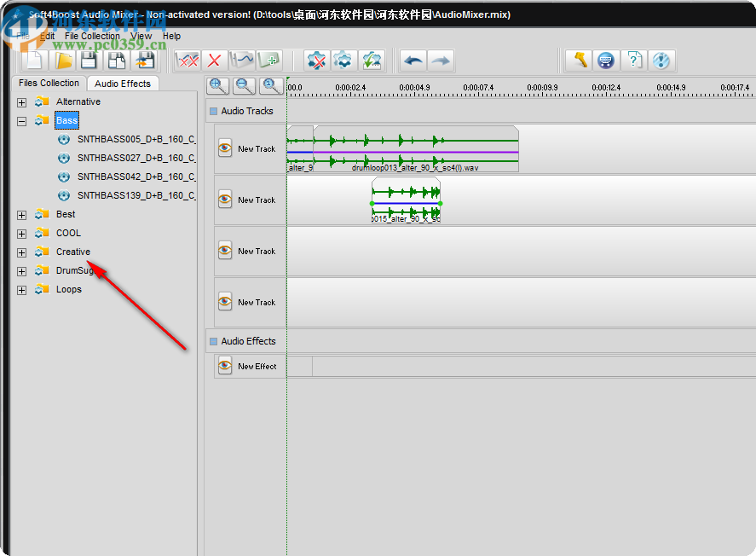Select the SNTHBASS139_D+B_160_C file
Viewport: 756px width, 556px height.
point(136,196)
